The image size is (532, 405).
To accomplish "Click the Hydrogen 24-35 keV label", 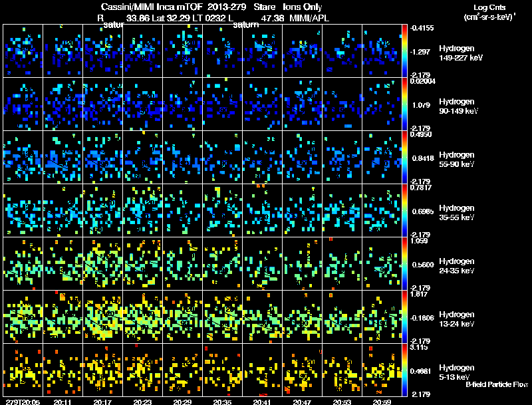I will coord(457,266).
